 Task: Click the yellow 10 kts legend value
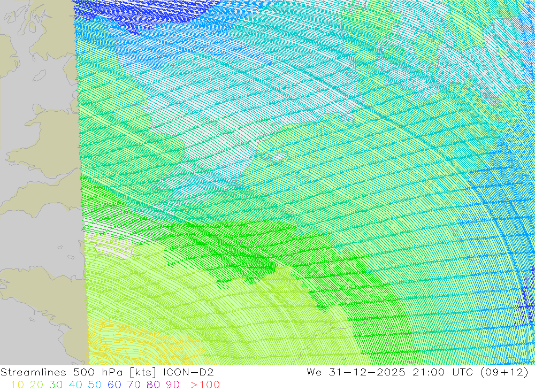point(17,385)
